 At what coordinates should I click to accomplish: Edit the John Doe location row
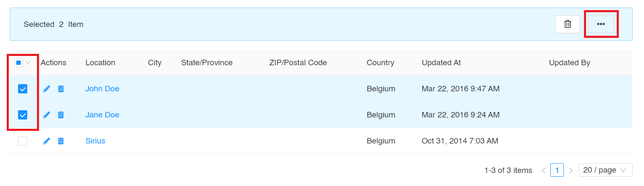coord(47,89)
